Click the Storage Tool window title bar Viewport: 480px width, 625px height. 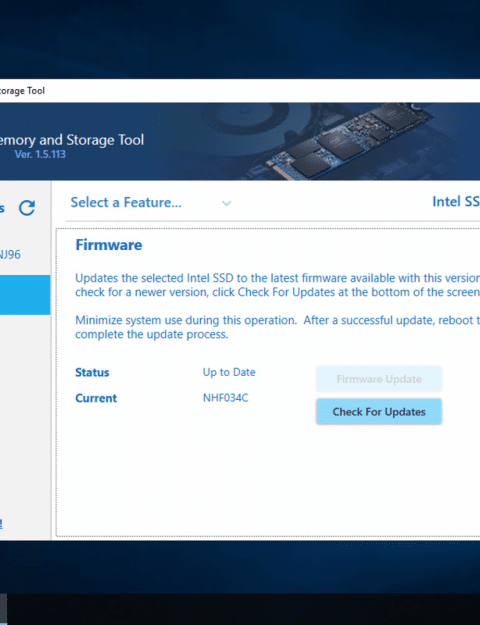(240, 91)
